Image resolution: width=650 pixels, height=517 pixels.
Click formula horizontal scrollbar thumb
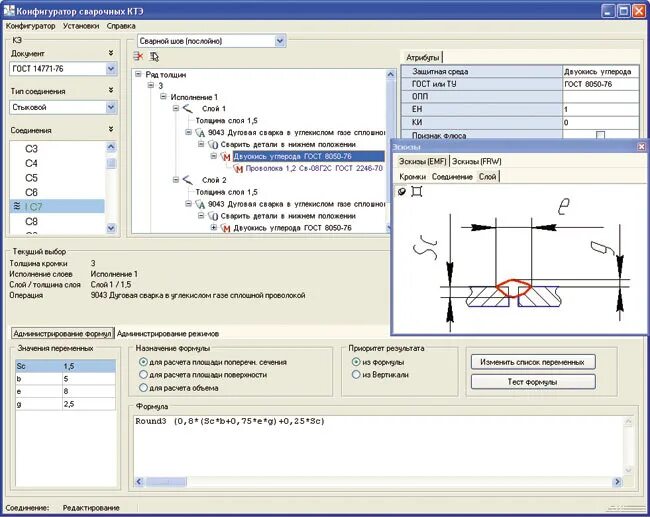(x=166, y=482)
